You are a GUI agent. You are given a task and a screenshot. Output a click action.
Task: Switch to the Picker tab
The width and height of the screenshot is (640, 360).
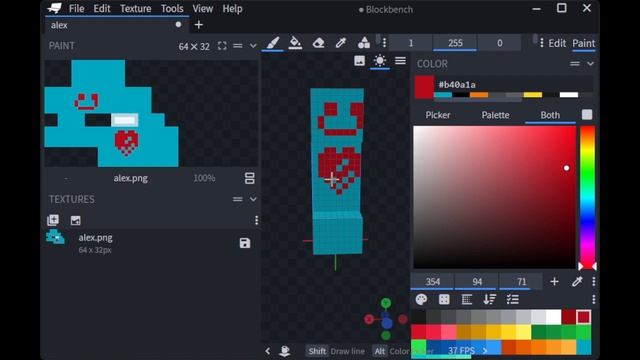(438, 115)
